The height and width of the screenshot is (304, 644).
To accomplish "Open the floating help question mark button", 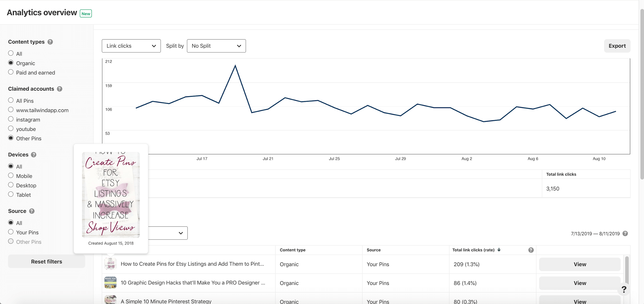I will tap(624, 289).
